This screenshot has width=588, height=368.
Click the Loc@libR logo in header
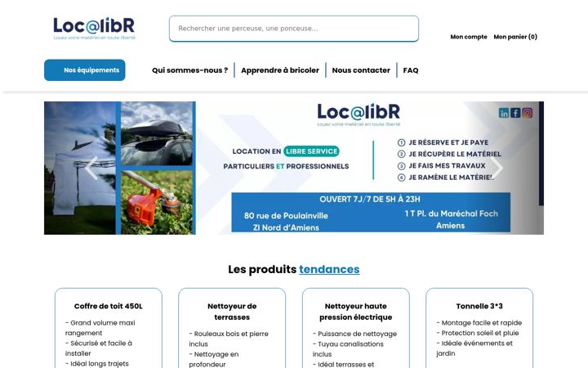[94, 28]
